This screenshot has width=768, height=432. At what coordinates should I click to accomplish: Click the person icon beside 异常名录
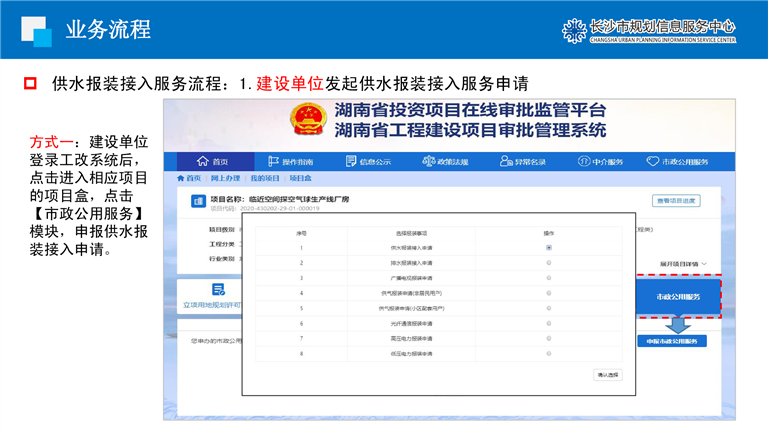[x=507, y=162]
